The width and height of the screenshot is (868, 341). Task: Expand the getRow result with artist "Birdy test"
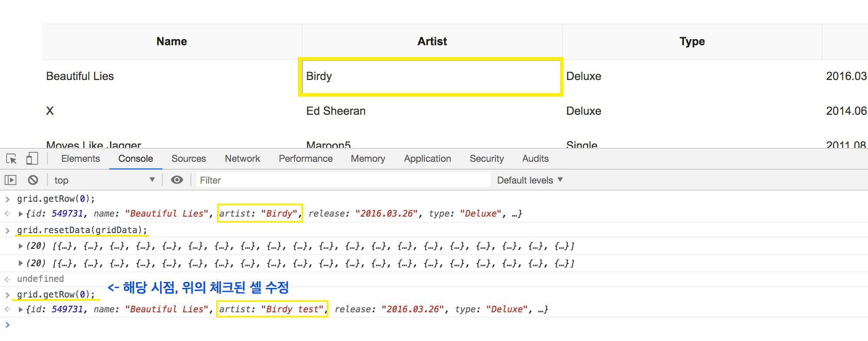[x=20, y=309]
